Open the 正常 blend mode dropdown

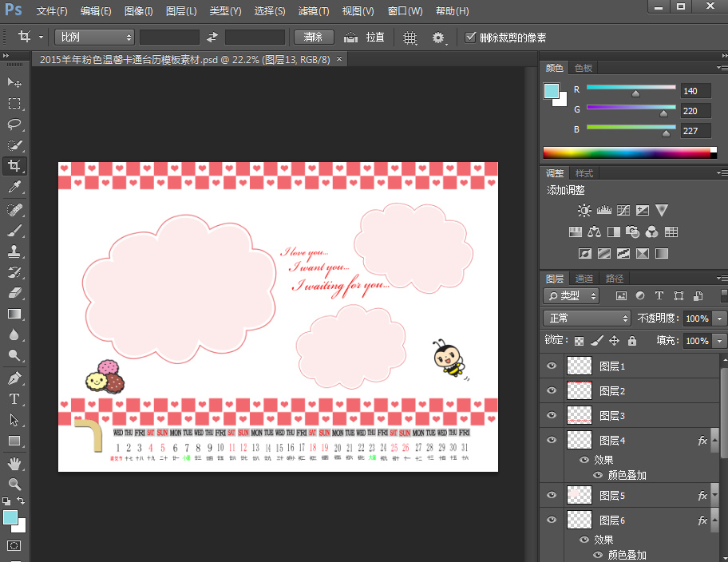587,318
